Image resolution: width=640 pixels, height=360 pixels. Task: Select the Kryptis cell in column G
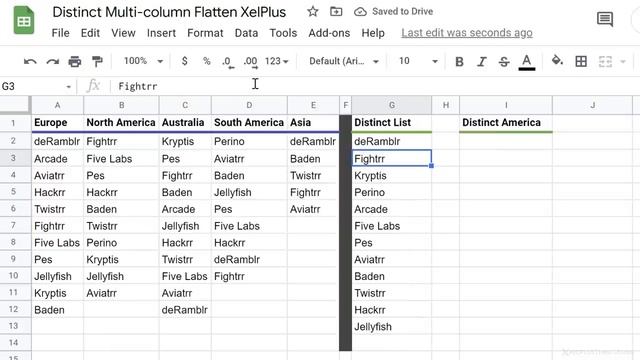pos(391,176)
